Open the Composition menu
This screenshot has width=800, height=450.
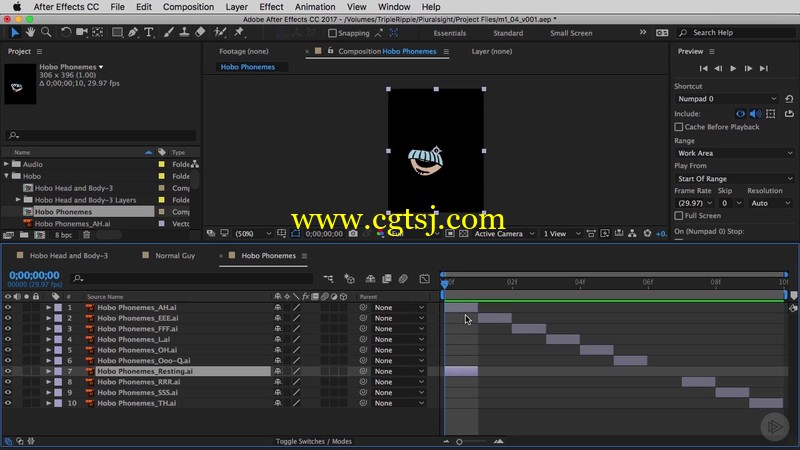(188, 7)
